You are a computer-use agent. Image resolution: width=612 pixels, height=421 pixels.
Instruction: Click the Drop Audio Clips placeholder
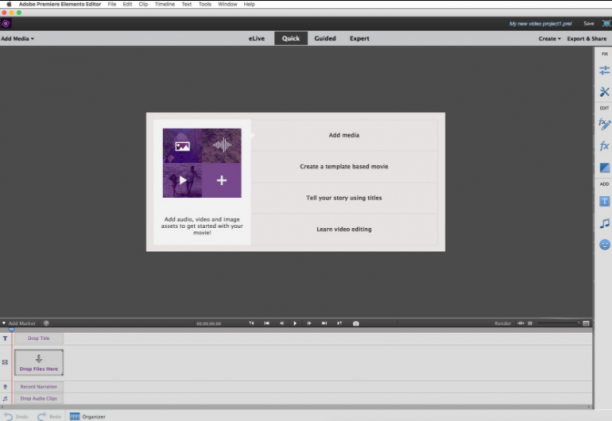pyautogui.click(x=39, y=398)
